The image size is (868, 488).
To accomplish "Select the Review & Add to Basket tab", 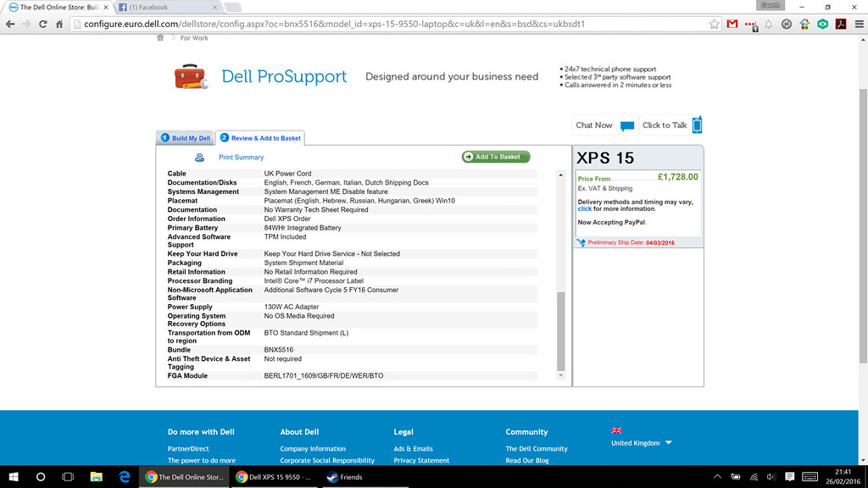I will click(260, 138).
